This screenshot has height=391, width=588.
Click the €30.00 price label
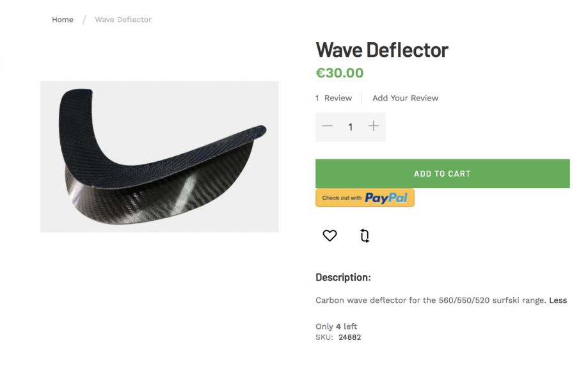(340, 73)
